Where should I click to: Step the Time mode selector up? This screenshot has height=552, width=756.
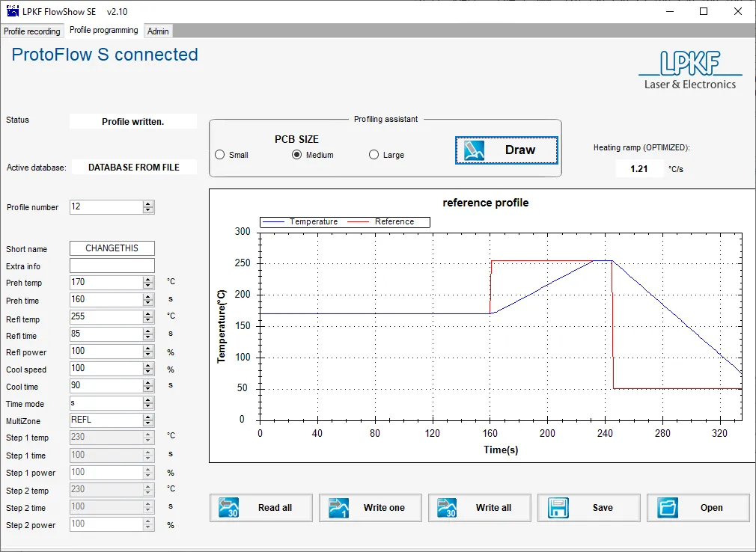(148, 400)
